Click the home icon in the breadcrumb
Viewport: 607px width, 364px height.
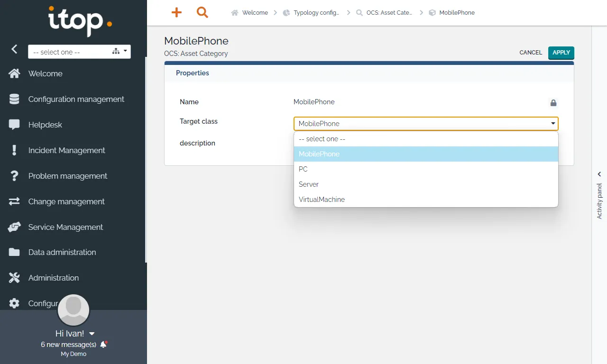click(x=235, y=13)
